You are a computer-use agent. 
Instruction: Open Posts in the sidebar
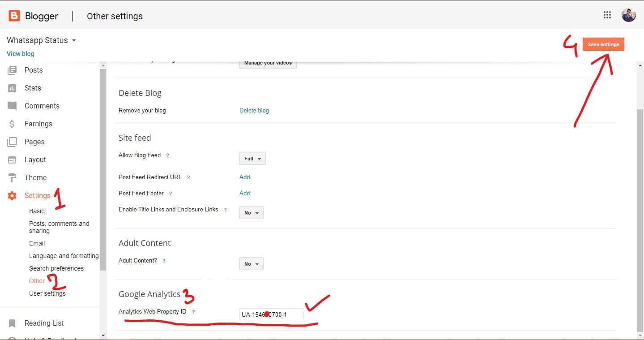click(34, 70)
